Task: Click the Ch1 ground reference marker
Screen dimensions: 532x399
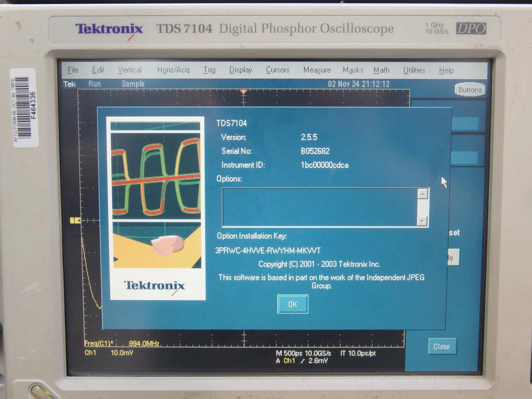Action: click(x=75, y=220)
